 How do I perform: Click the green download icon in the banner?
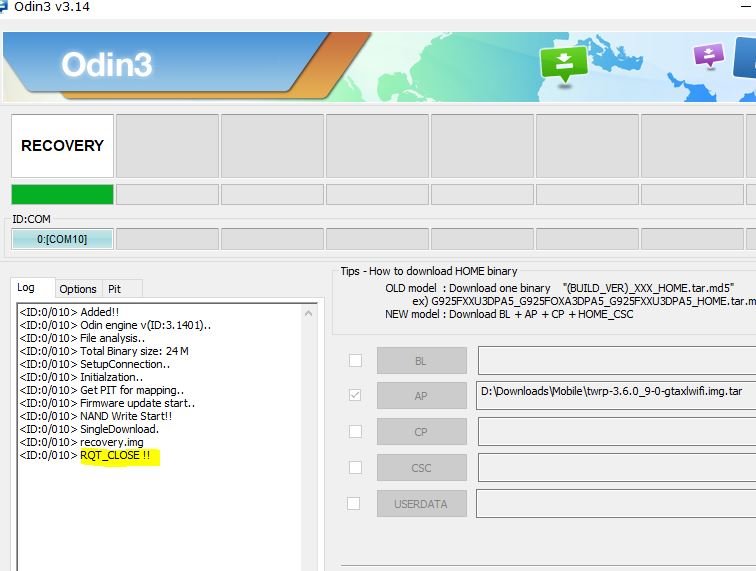[x=564, y=66]
